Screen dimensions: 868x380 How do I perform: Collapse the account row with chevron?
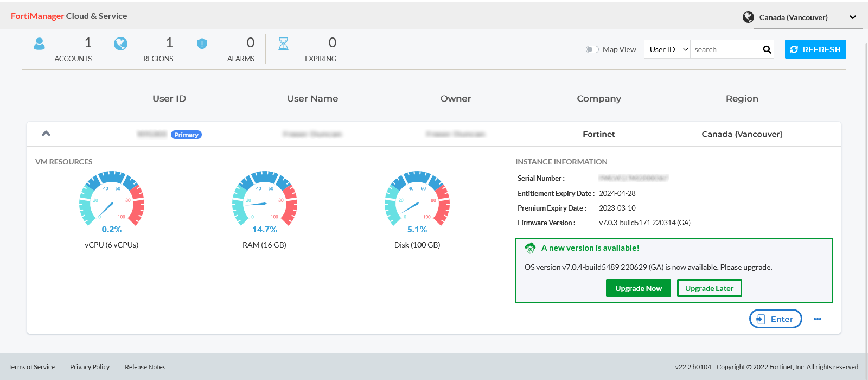(46, 134)
